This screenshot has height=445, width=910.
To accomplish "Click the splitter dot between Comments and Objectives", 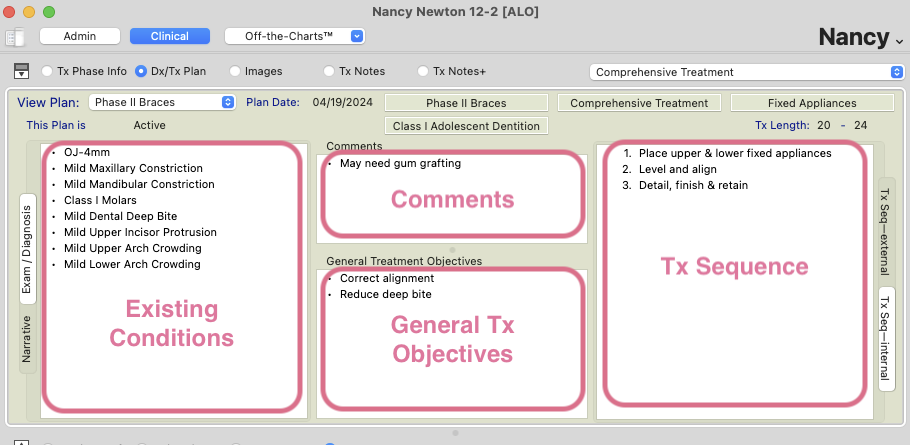I will coord(453,250).
